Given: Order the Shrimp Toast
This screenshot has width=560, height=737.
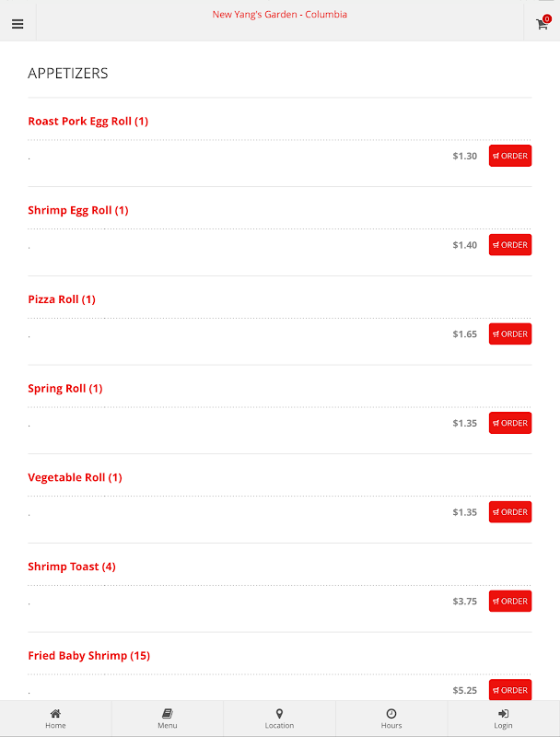Looking at the screenshot, I should click(x=510, y=602).
